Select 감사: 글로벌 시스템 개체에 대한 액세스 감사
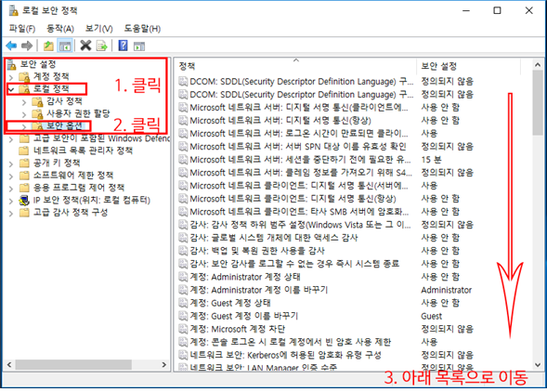The height and width of the screenshot is (392, 547). click(274, 238)
